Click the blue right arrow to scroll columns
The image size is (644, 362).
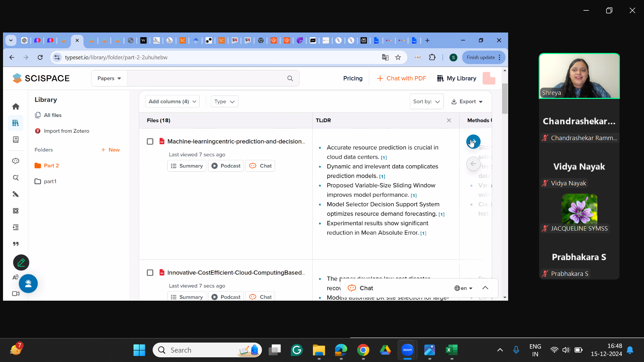473,141
